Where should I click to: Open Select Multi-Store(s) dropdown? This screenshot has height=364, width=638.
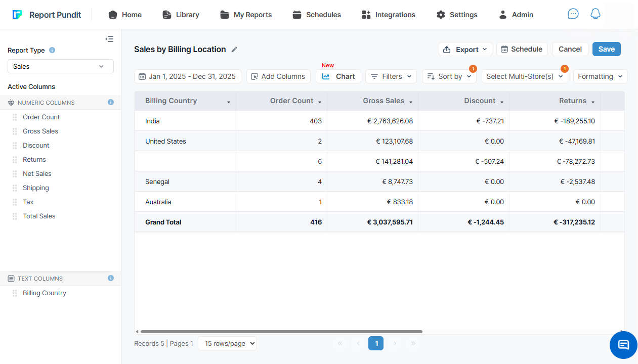525,76
